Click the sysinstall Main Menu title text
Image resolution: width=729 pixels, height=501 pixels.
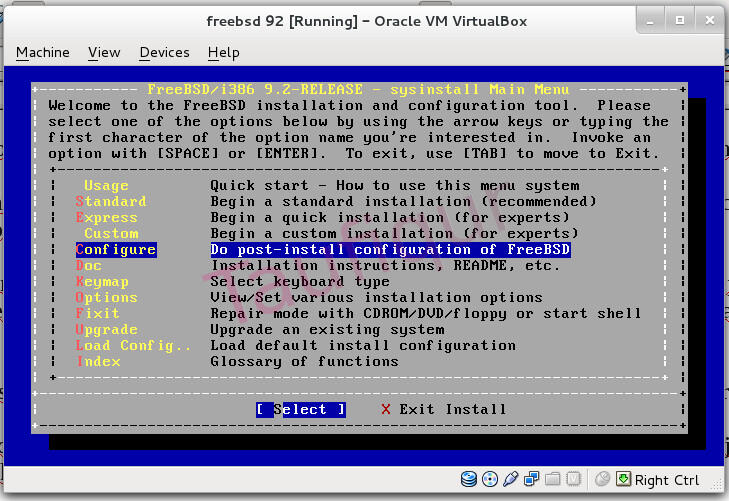[358, 89]
